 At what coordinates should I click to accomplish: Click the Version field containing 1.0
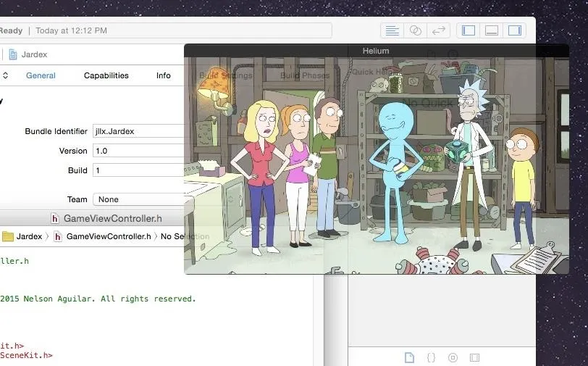click(138, 151)
